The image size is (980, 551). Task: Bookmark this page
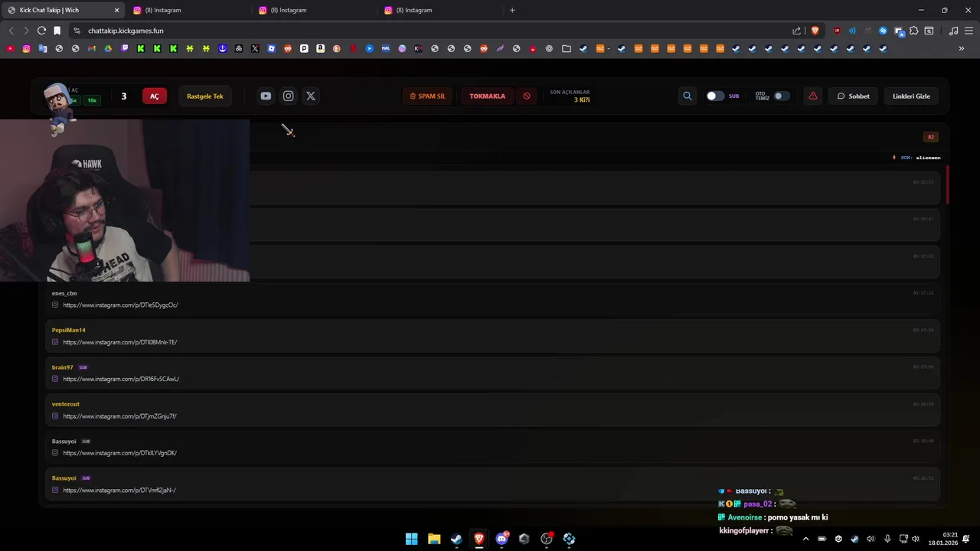coord(57,31)
